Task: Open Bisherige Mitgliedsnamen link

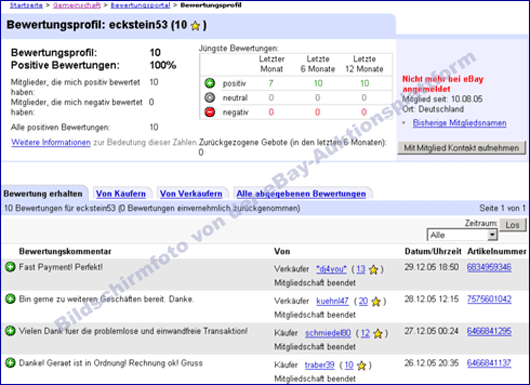Action: point(459,123)
